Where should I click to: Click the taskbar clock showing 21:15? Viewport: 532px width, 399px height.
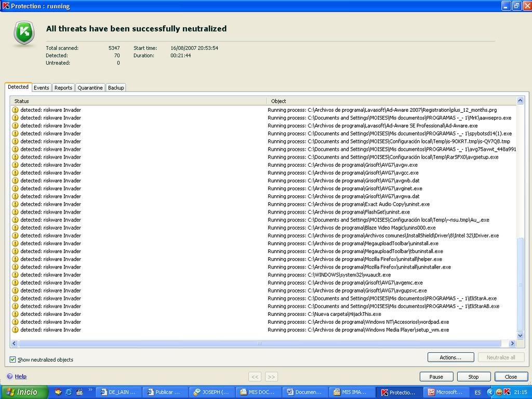(521, 392)
